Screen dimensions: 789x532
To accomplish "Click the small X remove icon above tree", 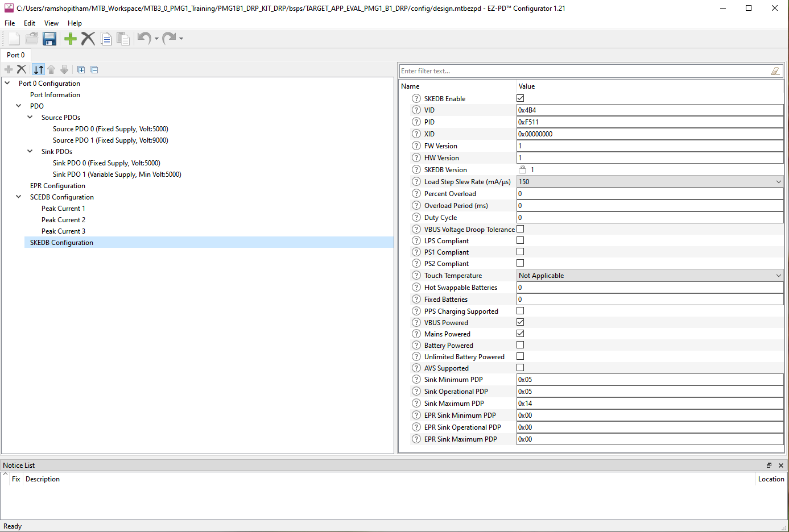I will tap(22, 69).
